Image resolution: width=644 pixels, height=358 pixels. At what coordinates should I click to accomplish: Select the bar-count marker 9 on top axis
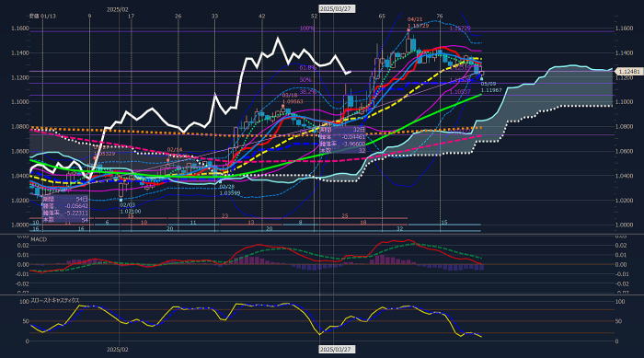[89, 16]
